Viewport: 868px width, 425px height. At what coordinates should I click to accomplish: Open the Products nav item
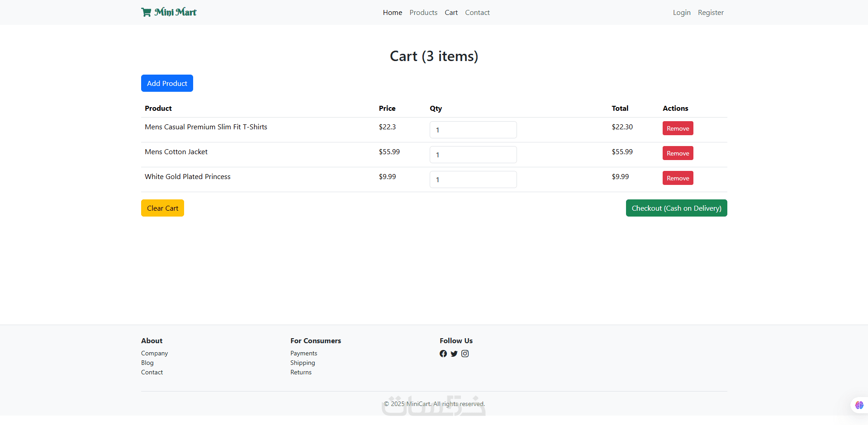(x=423, y=13)
